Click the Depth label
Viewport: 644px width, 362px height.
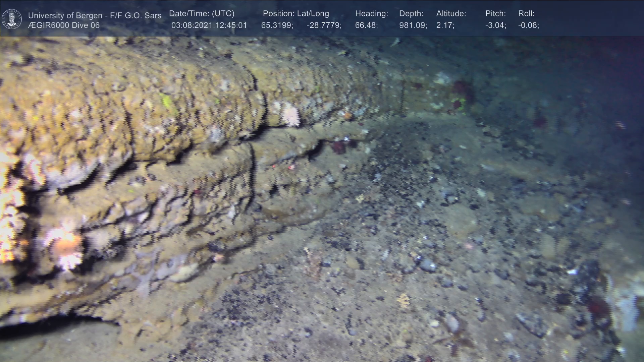coord(411,14)
